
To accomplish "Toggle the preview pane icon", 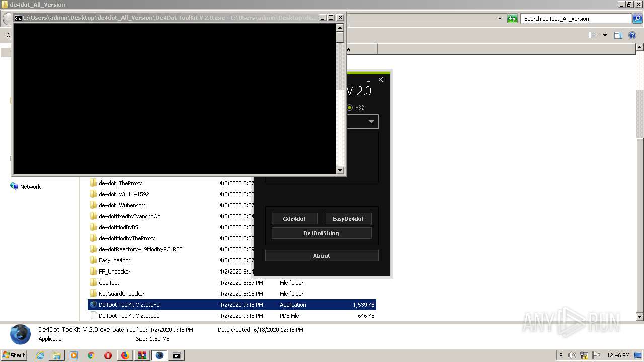I will [x=618, y=35].
